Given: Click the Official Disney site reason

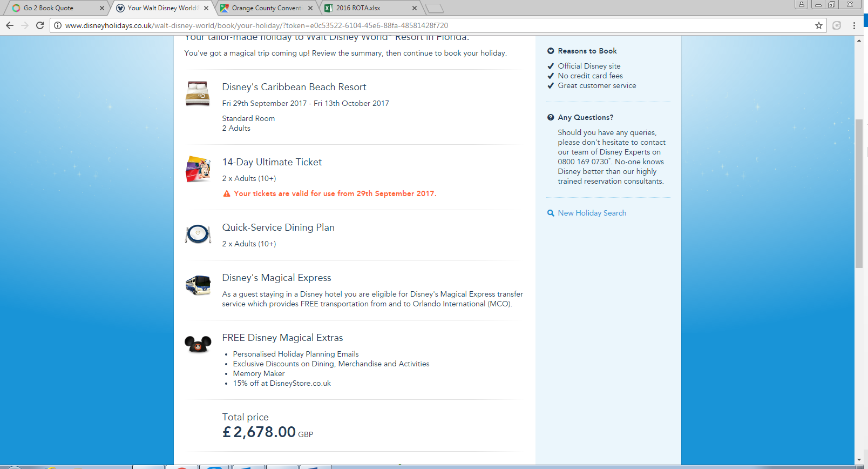Looking at the screenshot, I should click(589, 66).
